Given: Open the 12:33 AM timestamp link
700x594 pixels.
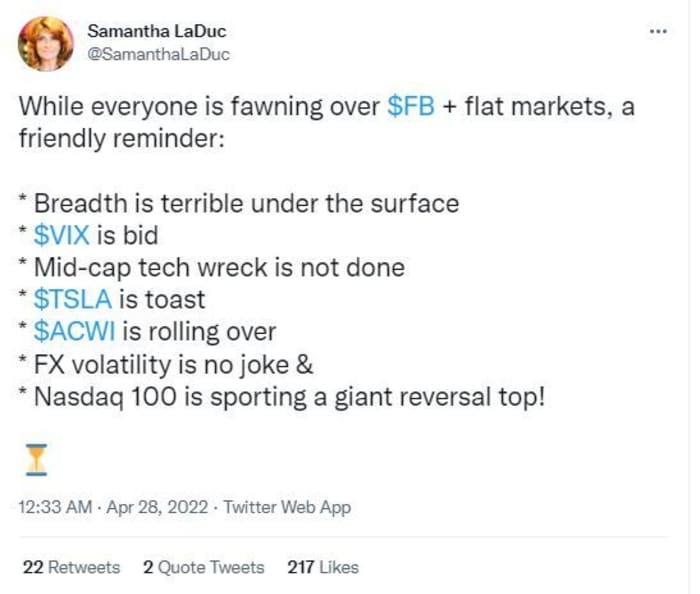Looking at the screenshot, I should tap(55, 507).
